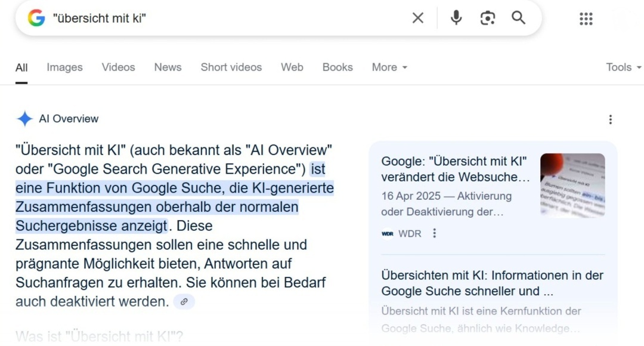
Task: Click 'Was ist "Übersicht mit KI"?' heading
Action: (x=100, y=336)
